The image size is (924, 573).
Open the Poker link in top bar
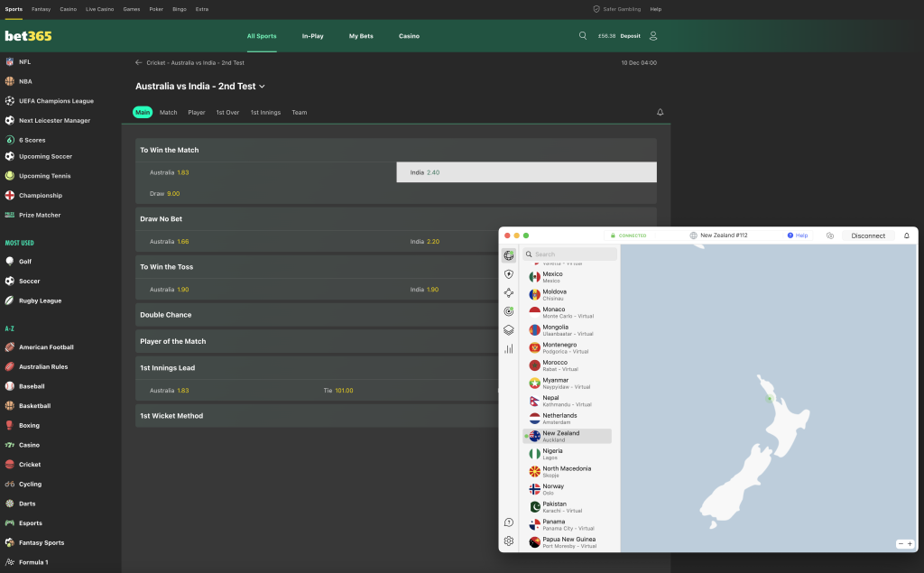156,9
